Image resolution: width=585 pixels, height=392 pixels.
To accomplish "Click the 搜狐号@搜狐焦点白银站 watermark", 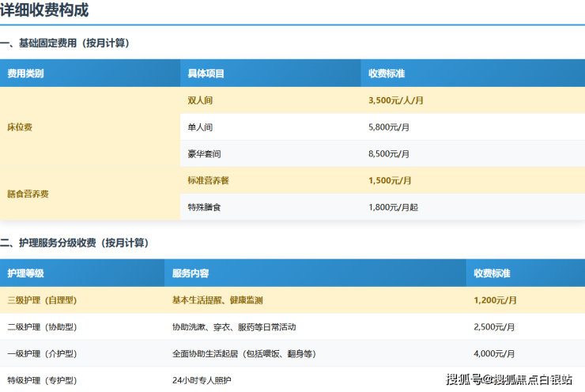I will coord(509,380).
